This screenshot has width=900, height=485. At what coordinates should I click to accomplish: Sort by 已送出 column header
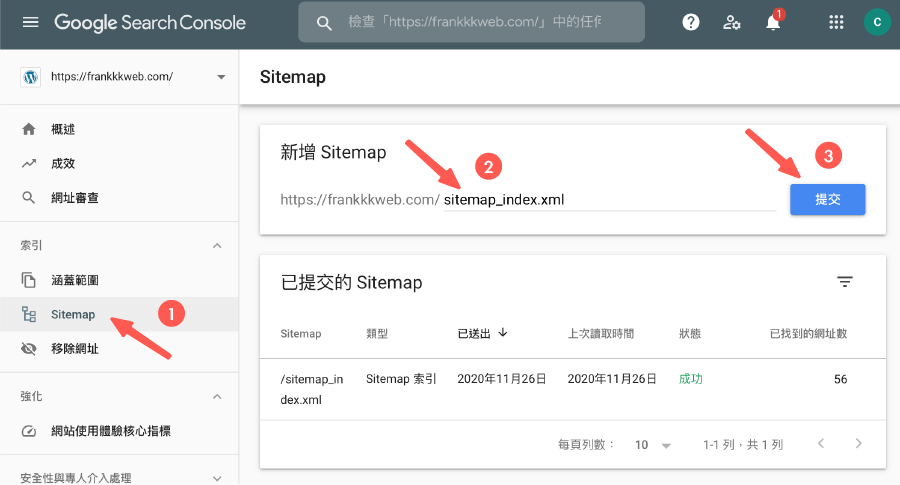point(474,333)
